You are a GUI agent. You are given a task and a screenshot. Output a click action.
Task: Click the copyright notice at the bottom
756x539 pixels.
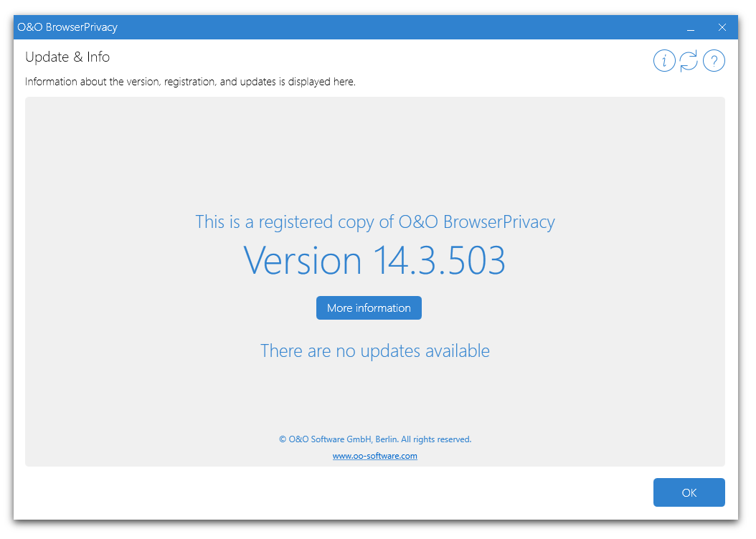(x=374, y=439)
